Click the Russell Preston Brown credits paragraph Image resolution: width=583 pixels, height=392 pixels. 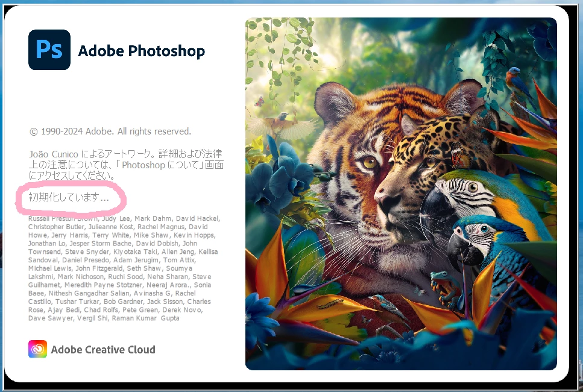click(x=124, y=268)
